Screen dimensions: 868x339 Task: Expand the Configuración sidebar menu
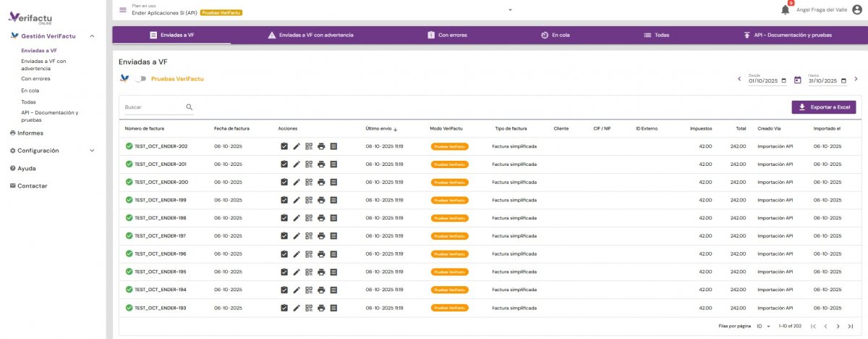click(x=92, y=151)
